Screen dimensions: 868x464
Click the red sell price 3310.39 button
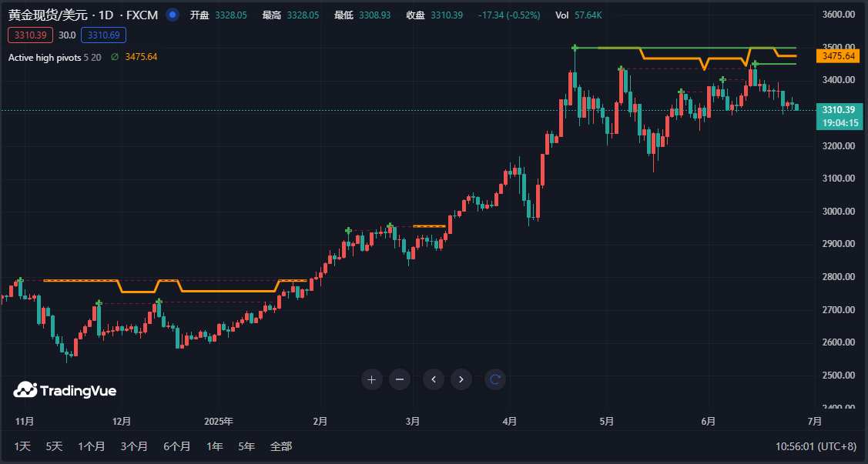(30, 35)
